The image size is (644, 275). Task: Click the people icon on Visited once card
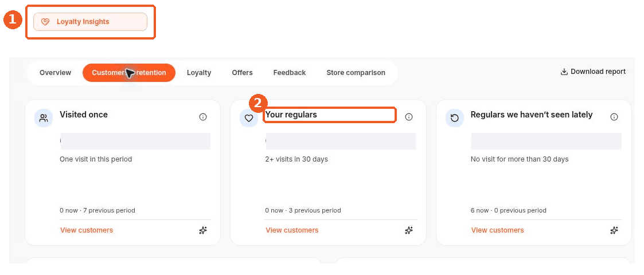click(44, 118)
